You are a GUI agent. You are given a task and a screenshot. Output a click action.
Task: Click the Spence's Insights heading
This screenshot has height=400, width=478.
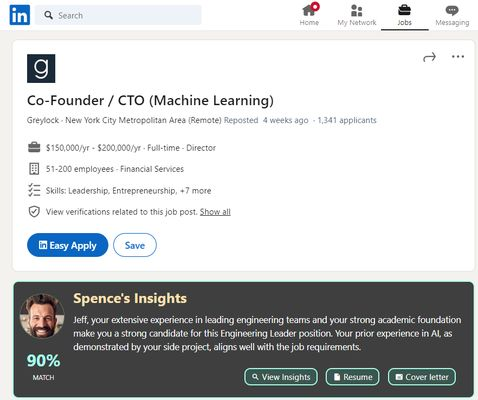point(130,298)
